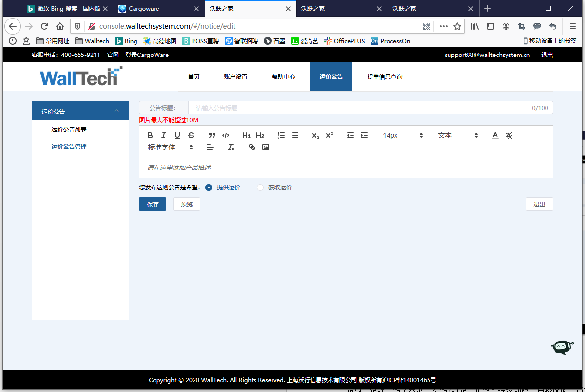This screenshot has height=392, width=585.
Task: Create a bulleted list
Action: pos(295,135)
